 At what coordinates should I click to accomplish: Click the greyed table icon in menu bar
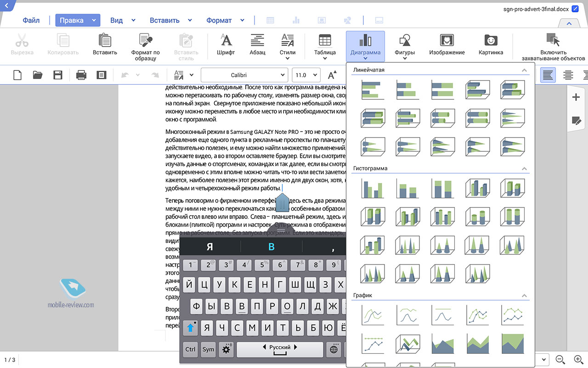click(271, 20)
